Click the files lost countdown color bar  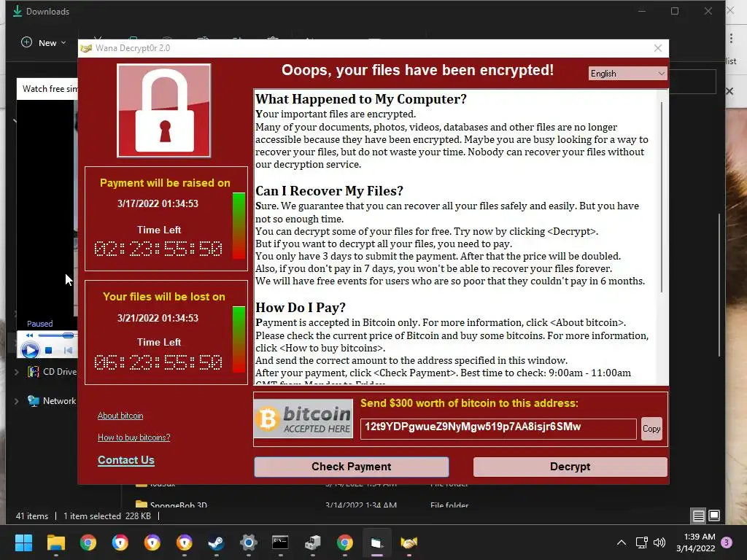(239, 340)
